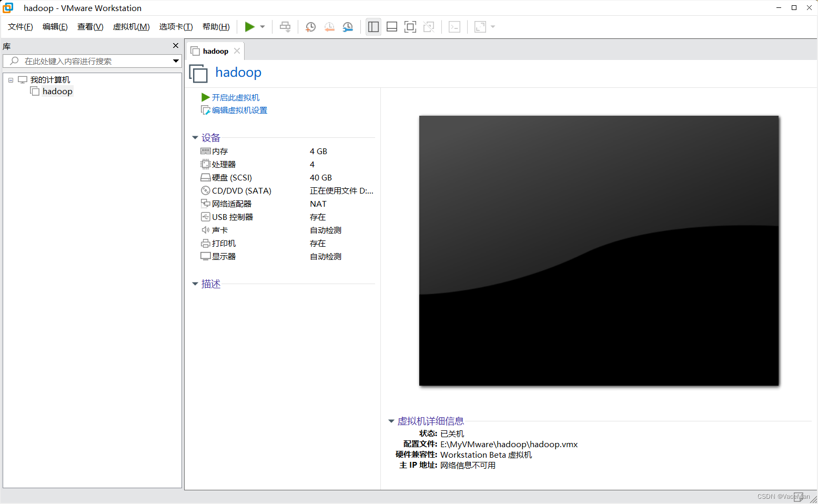Expand the power button dropdown arrow
This screenshot has width=818, height=504.
262,26
